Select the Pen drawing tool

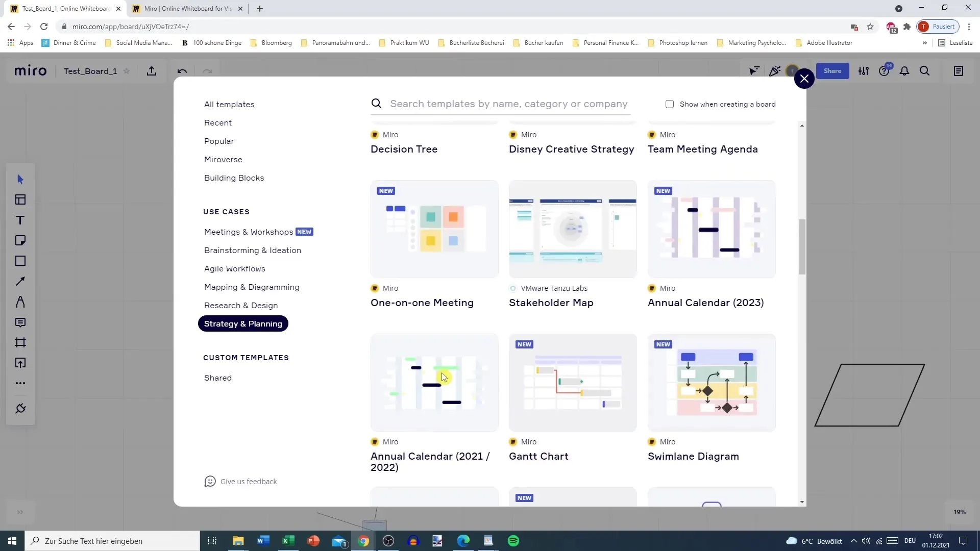point(20,302)
